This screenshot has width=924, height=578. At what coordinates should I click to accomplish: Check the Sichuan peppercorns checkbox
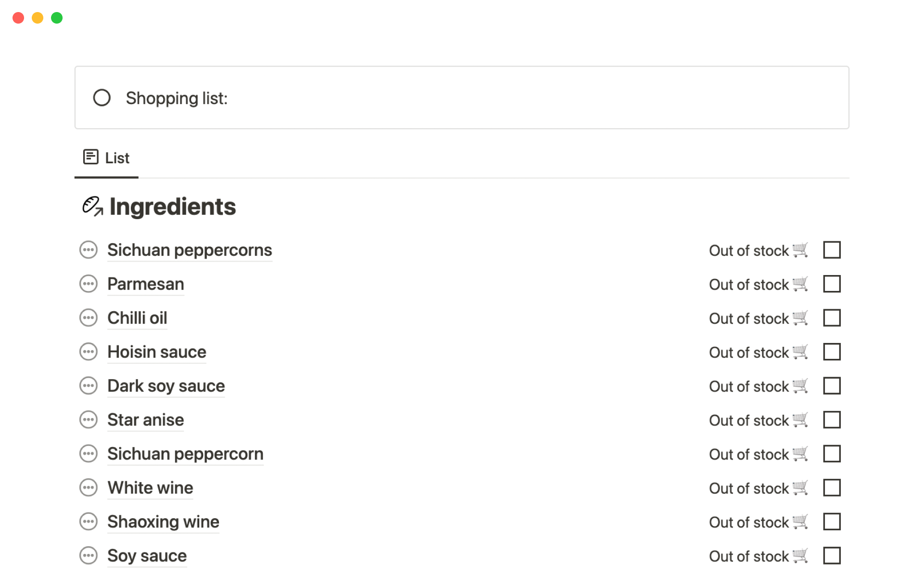[x=832, y=250]
